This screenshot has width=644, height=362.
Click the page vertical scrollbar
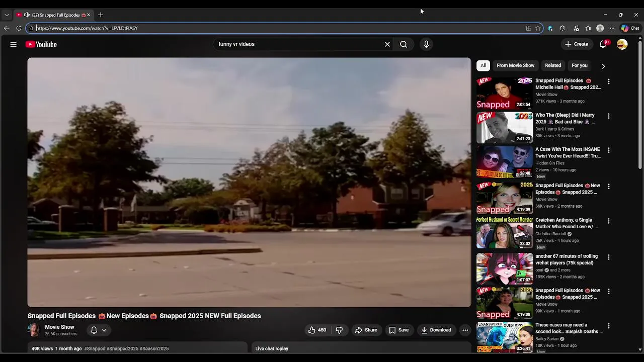click(x=640, y=105)
